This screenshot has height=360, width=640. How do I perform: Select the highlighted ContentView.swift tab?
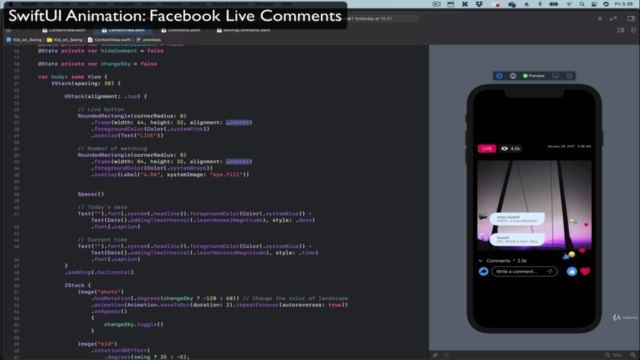(123, 30)
